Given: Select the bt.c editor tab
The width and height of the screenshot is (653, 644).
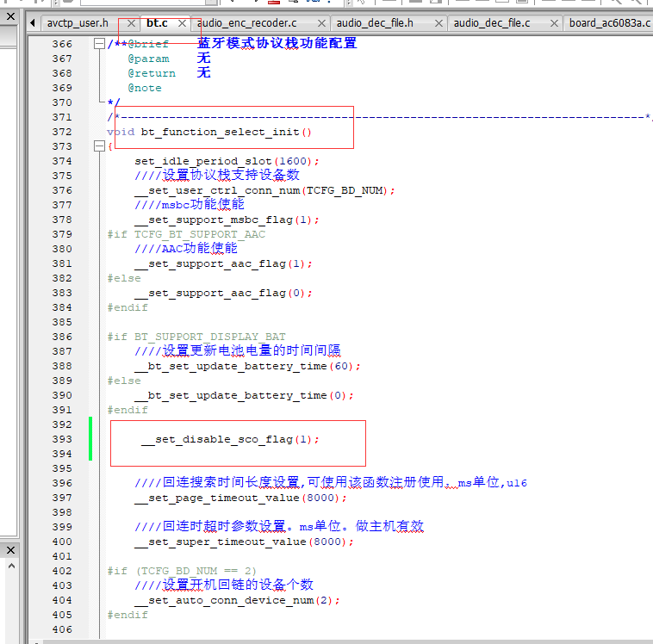Looking at the screenshot, I should (157, 23).
